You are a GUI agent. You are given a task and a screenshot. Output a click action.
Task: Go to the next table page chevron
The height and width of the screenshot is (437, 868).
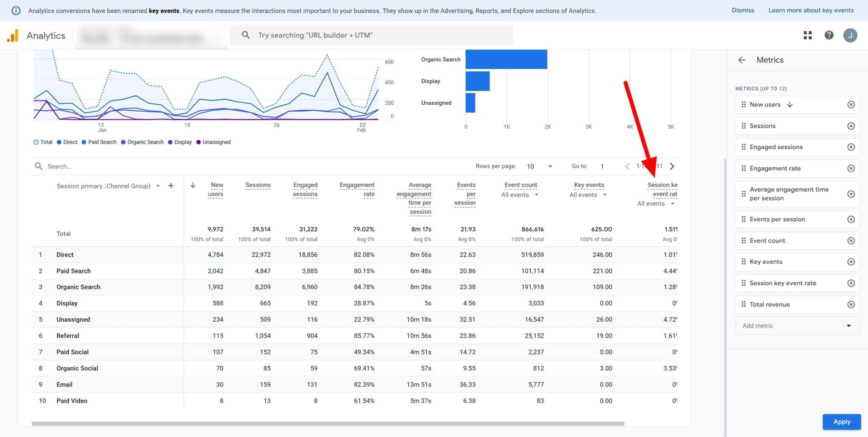point(672,166)
